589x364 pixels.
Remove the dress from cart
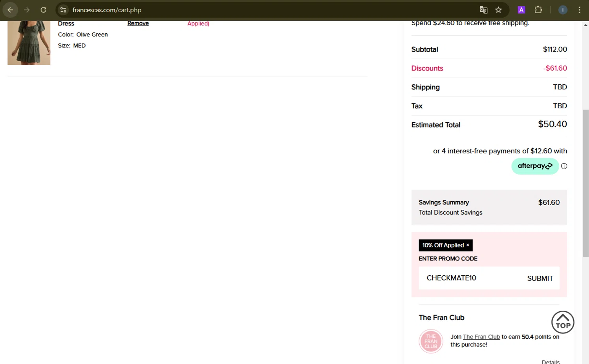pos(138,24)
